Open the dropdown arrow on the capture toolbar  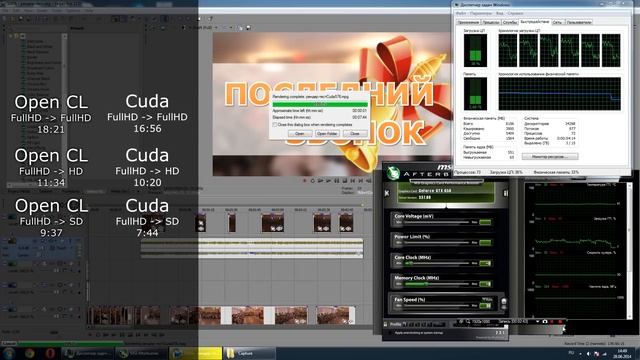tap(537, 322)
